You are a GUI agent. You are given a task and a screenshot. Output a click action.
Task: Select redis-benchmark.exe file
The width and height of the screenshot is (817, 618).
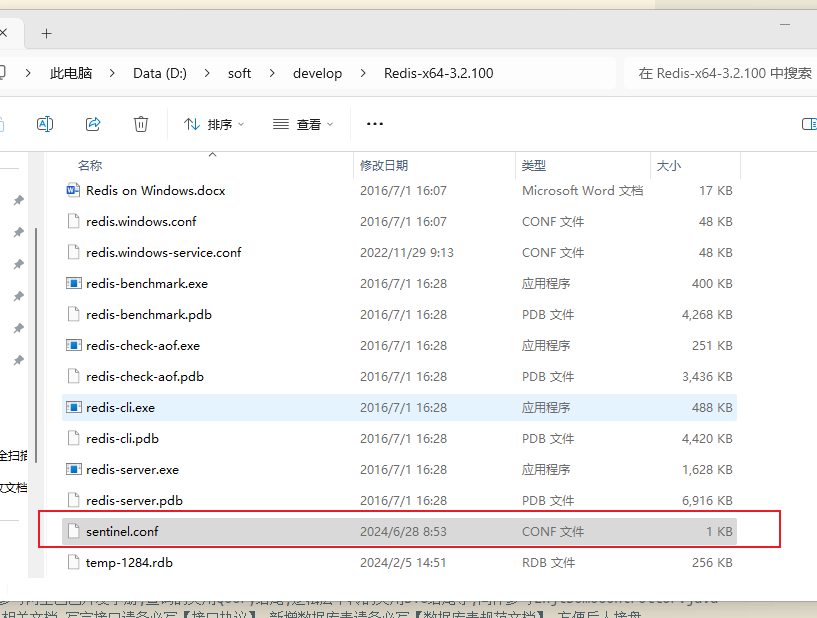point(399,283)
